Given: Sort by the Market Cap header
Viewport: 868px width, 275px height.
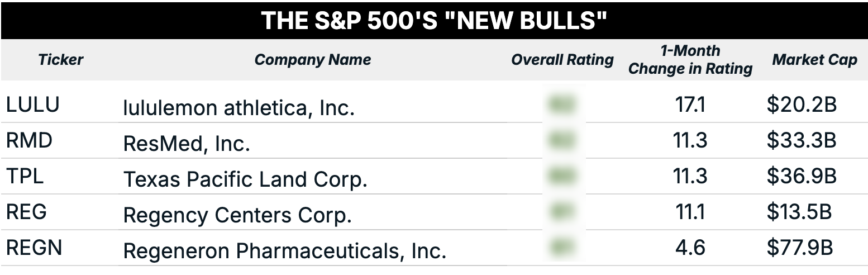Looking at the screenshot, I should (814, 60).
